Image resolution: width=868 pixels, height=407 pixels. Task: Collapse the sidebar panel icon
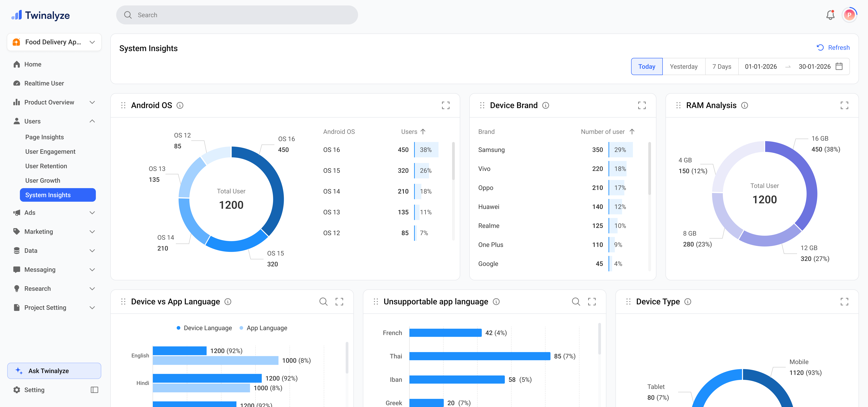94,390
